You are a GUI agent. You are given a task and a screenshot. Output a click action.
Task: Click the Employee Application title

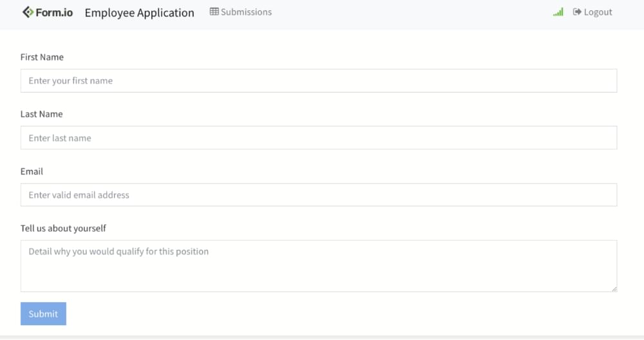pyautogui.click(x=140, y=13)
